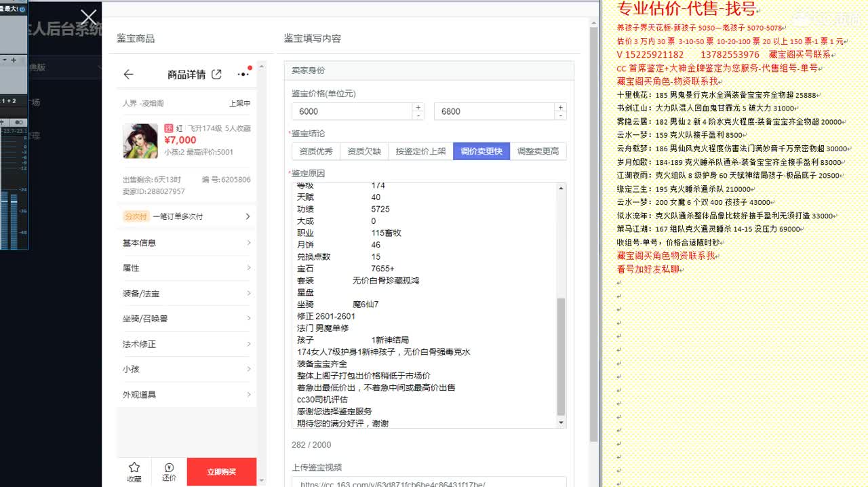This screenshot has width=868, height=487.
Task: Expand the 基本信息 section
Action: point(187,243)
